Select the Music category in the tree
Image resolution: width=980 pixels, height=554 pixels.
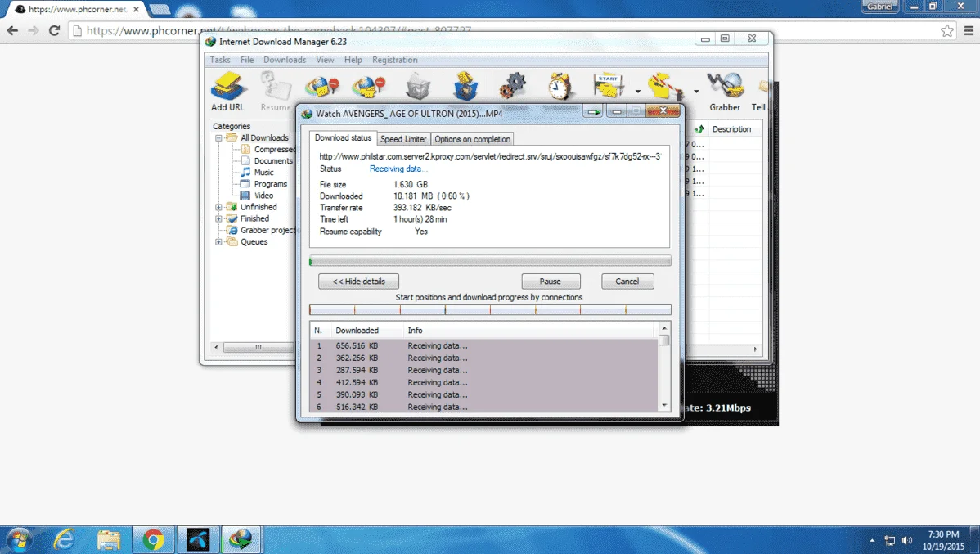pos(263,173)
